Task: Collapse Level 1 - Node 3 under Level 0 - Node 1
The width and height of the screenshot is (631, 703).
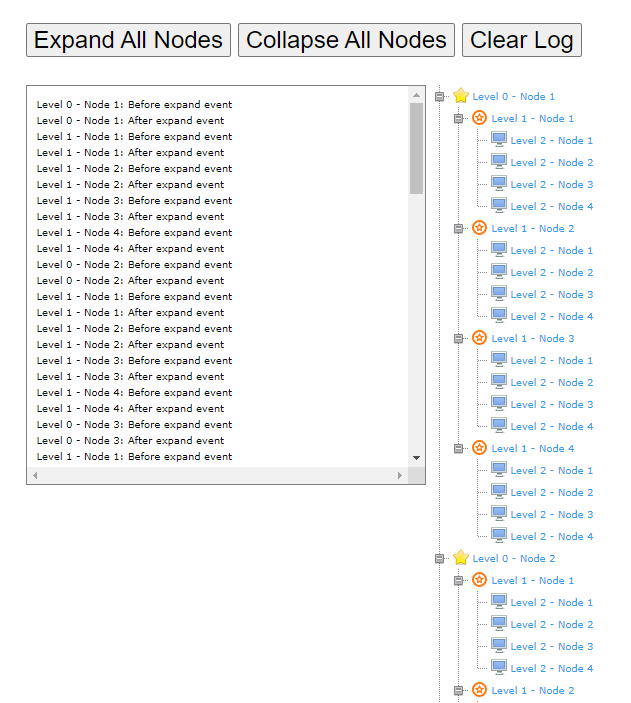Action: point(458,338)
